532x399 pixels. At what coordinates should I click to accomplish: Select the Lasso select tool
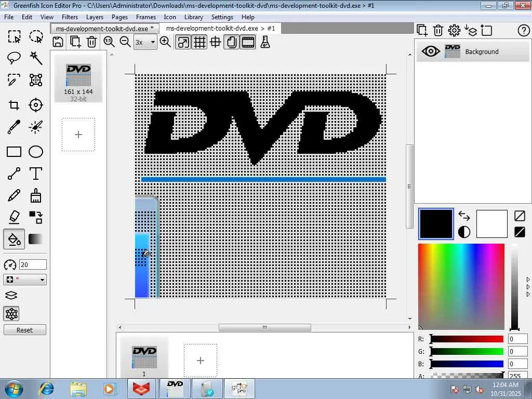14,58
